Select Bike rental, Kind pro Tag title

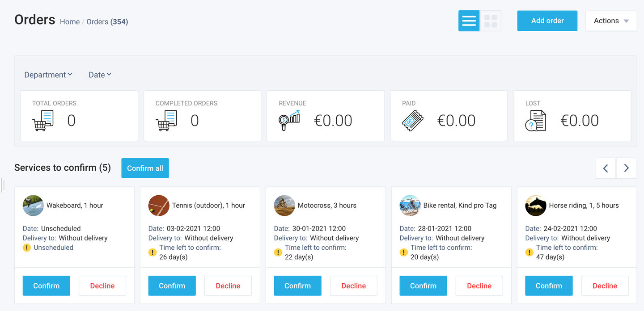pos(460,206)
